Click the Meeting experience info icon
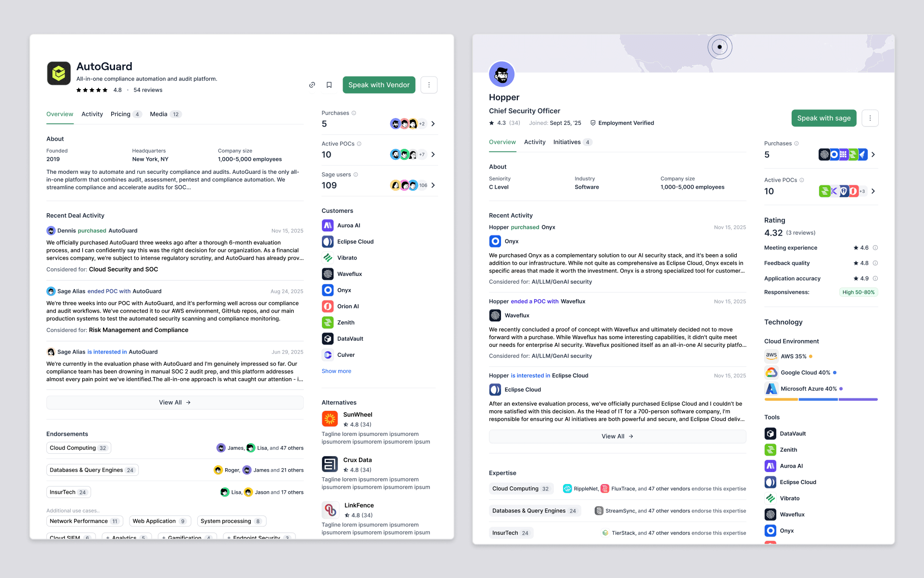The height and width of the screenshot is (578, 924). (x=875, y=248)
